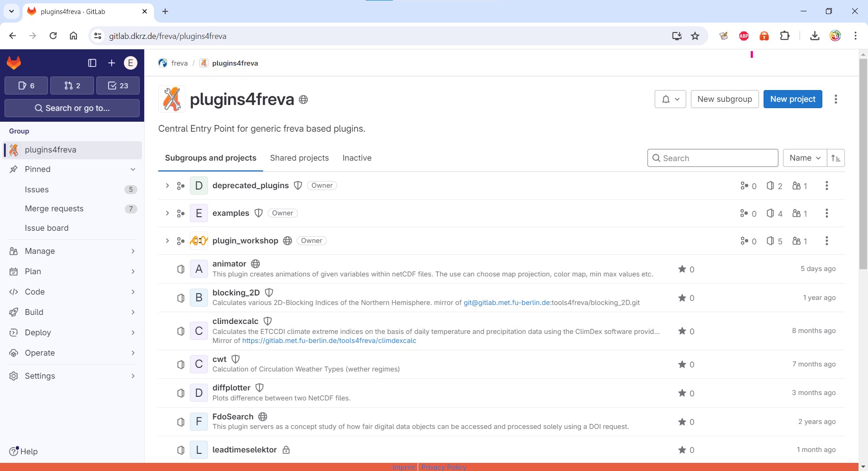Toggle the sidebar collapse icon
The width and height of the screenshot is (868, 471).
pos(92,63)
